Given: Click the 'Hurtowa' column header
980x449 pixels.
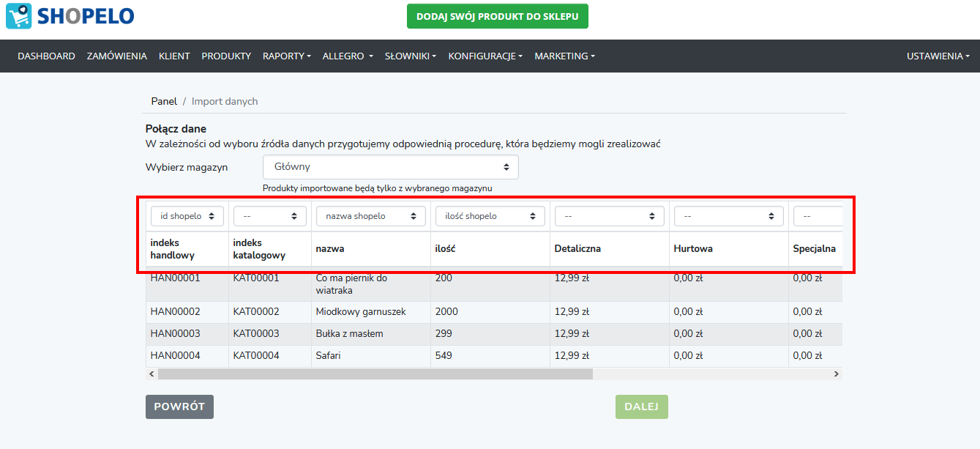Looking at the screenshot, I should pyautogui.click(x=729, y=249).
